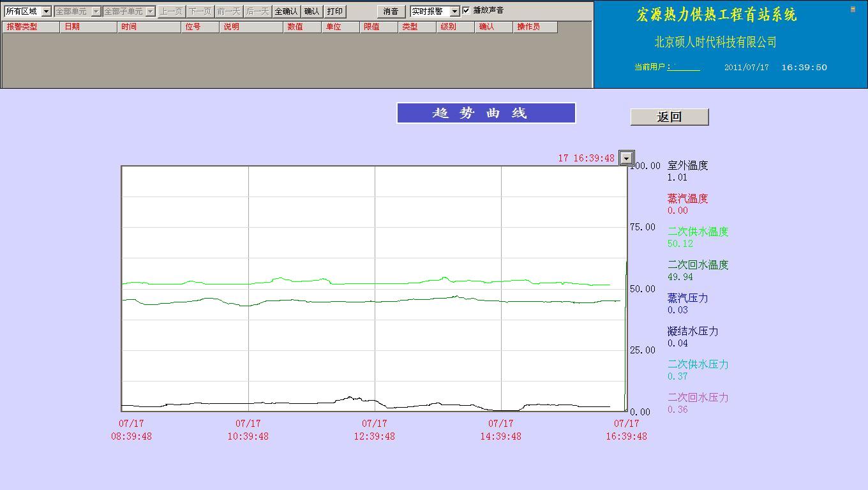
Task: Click the 蒸汽压力 legend label
Action: click(x=687, y=299)
